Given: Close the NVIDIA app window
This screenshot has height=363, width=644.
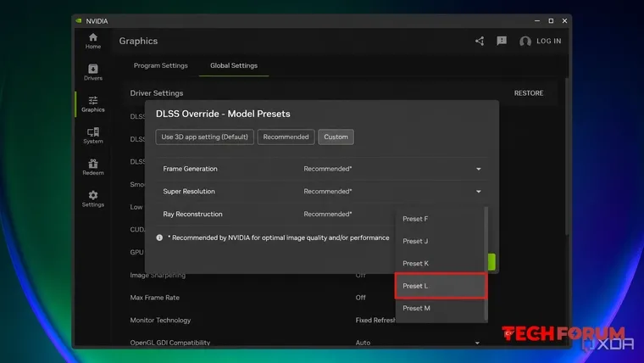Looking at the screenshot, I should pyautogui.click(x=564, y=21).
